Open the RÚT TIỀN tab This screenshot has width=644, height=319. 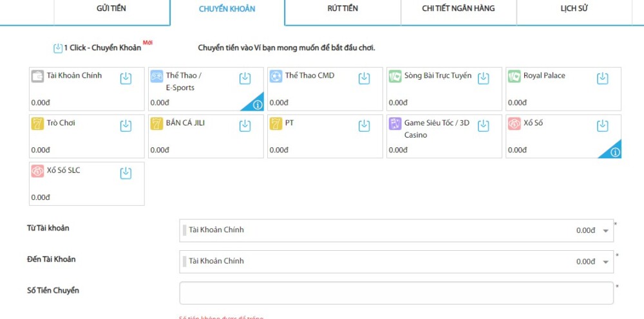pyautogui.click(x=343, y=9)
